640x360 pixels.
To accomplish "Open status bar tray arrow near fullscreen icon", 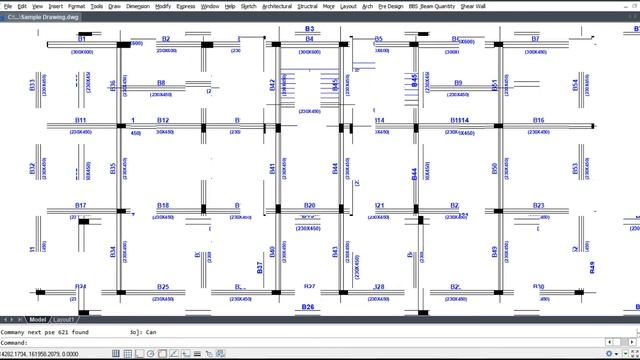I will click(x=625, y=354).
